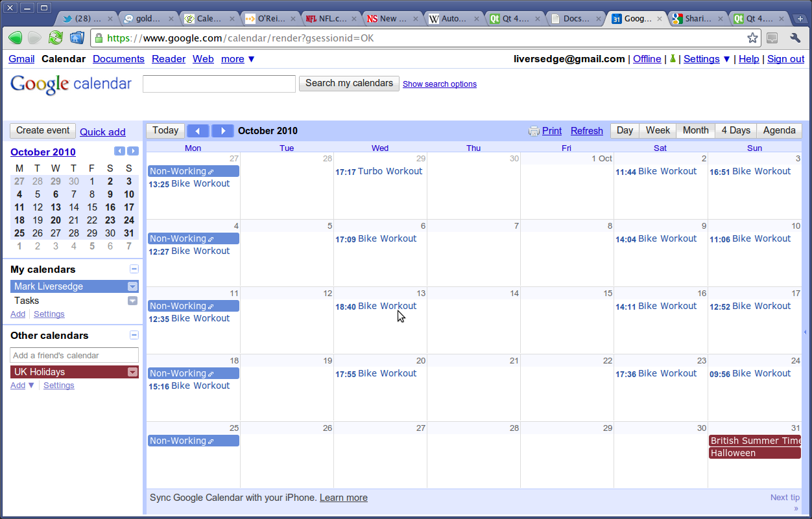Open Add ▼ menu under Other calendars
Screen dimensions: 812x519
23,386
